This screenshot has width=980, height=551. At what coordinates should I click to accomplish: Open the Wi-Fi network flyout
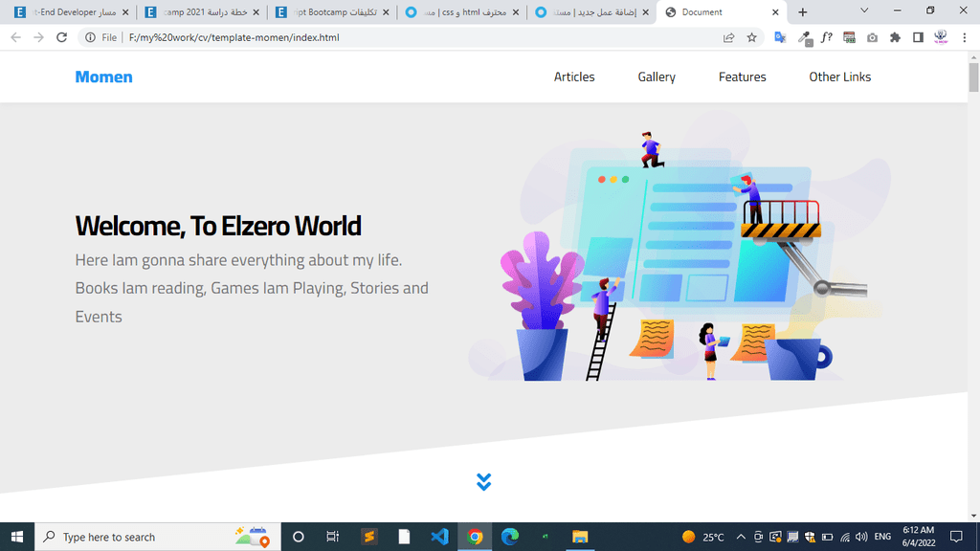[x=845, y=537]
